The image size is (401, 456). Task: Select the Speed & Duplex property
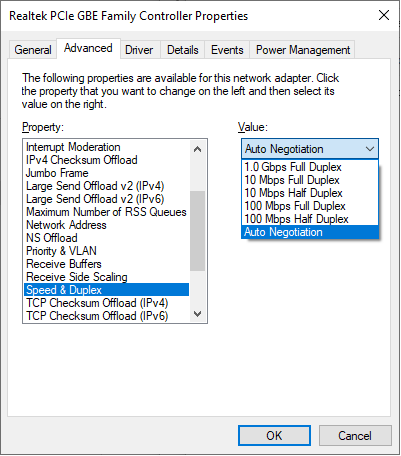(x=107, y=290)
